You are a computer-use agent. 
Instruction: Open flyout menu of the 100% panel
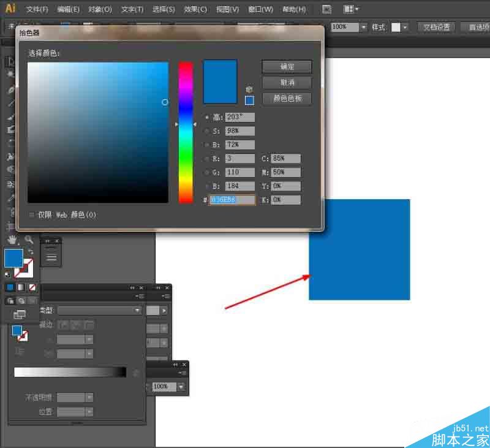[x=182, y=373]
